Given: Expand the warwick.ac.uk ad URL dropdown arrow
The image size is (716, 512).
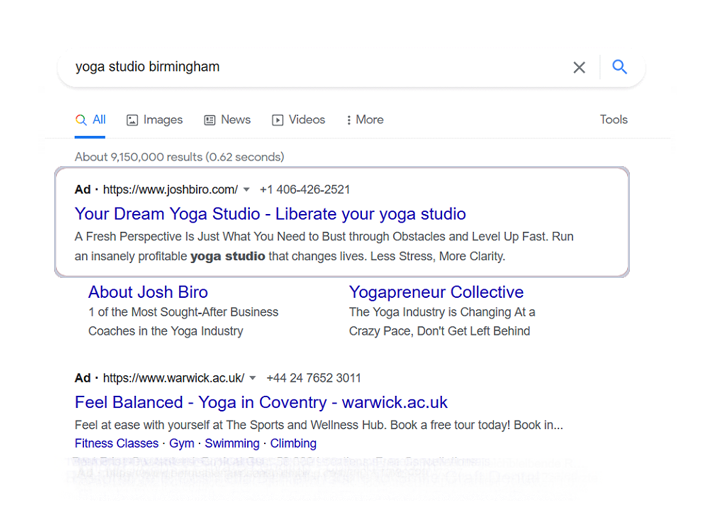Looking at the screenshot, I should pyautogui.click(x=253, y=378).
